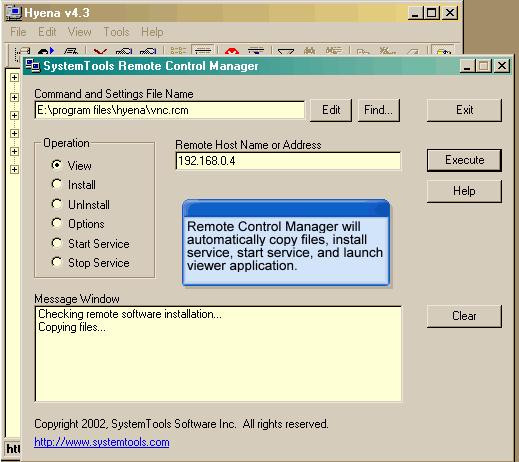Run the operation with Execute

coord(464,160)
